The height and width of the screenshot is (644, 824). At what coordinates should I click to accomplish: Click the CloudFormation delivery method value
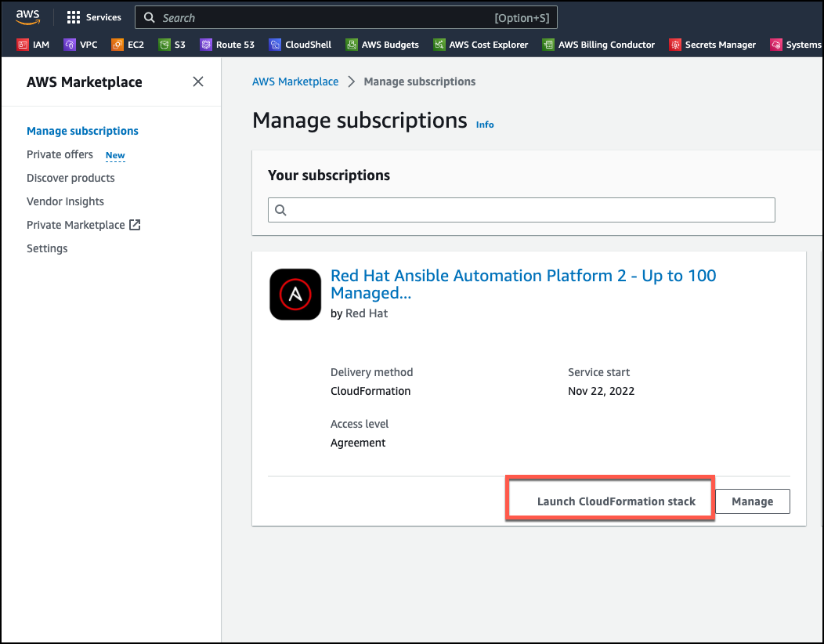point(370,391)
